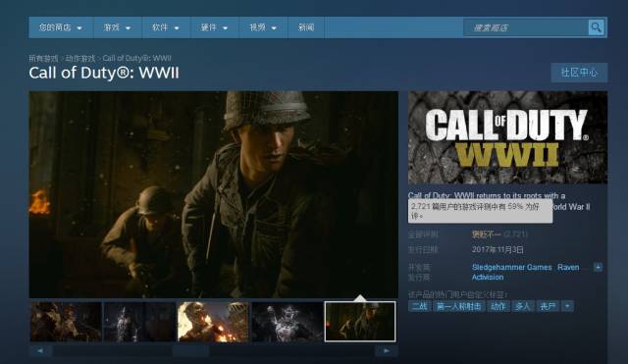Viewport: 628px width, 364px height.
Task: Click the 动作 tag
Action: pyautogui.click(x=497, y=306)
